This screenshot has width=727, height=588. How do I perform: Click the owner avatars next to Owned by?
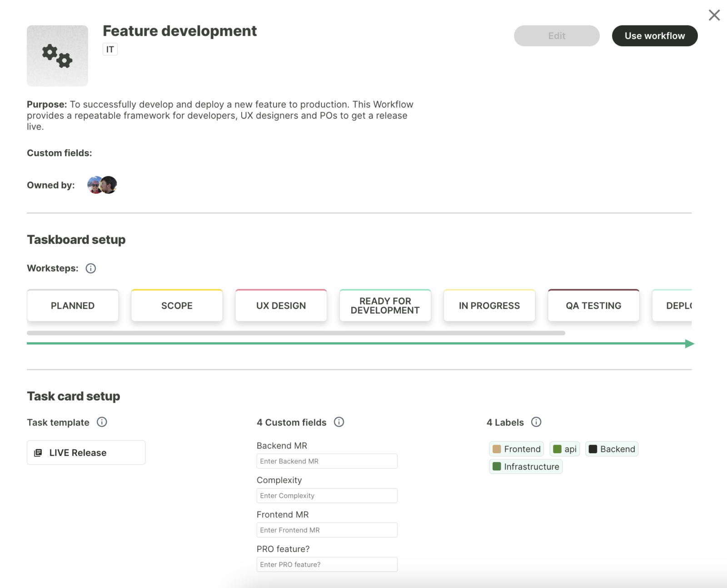102,185
